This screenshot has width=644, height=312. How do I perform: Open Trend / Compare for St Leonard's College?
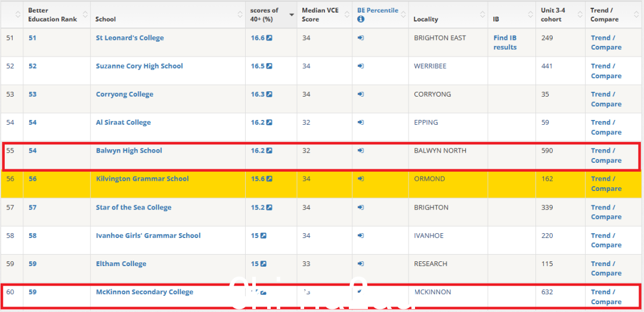pos(606,42)
